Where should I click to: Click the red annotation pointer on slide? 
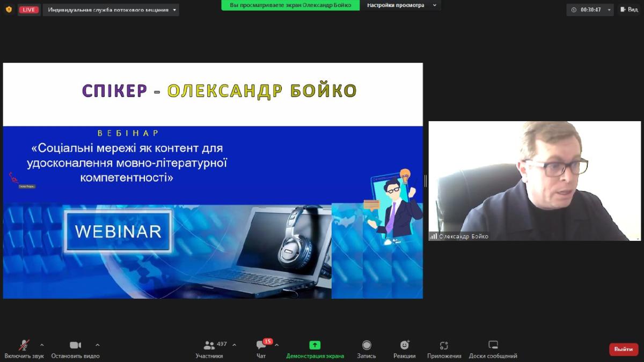pos(13,177)
